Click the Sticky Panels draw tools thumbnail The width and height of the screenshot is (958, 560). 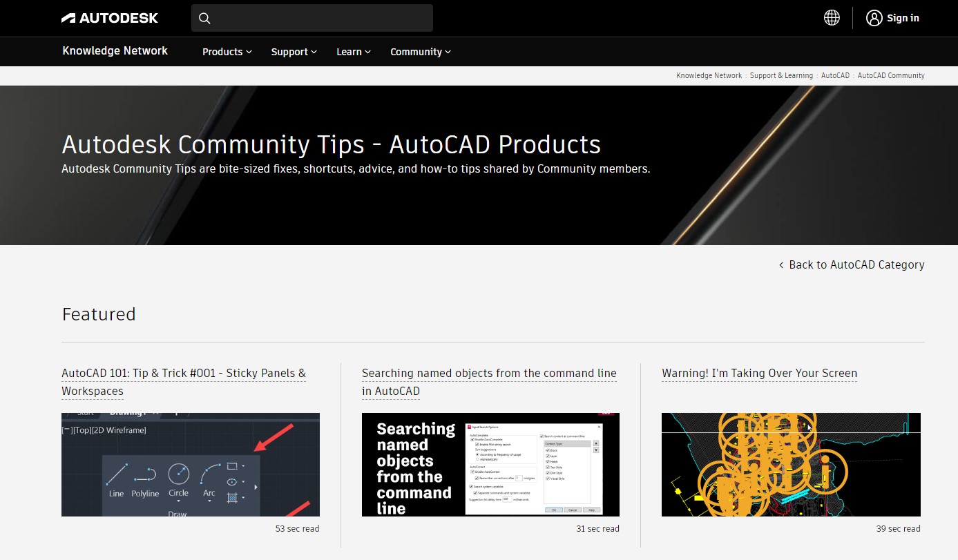click(x=191, y=465)
